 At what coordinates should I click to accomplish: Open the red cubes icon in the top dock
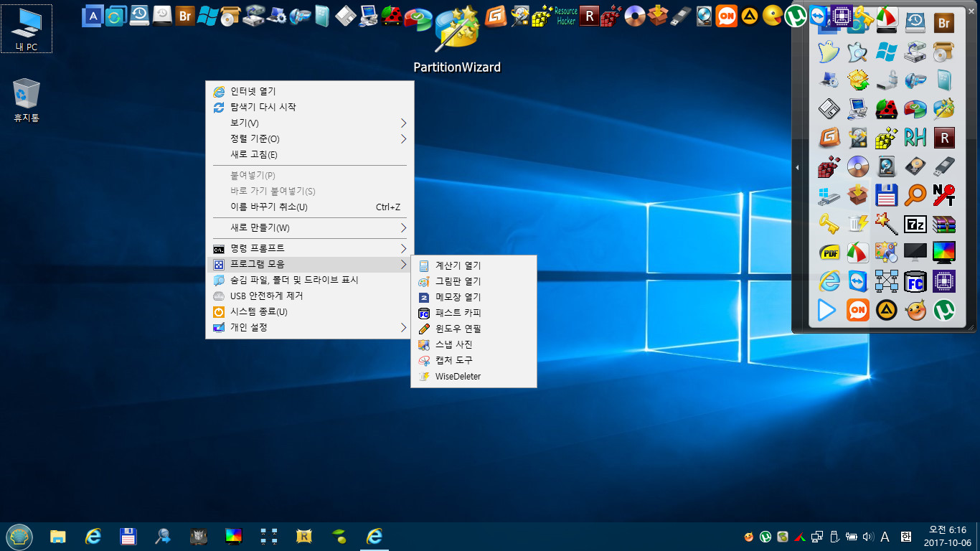coord(611,15)
